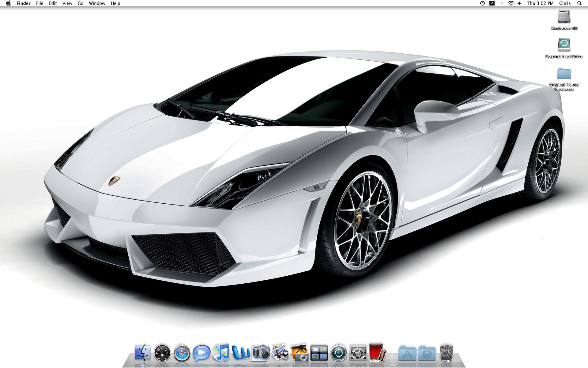Click the Time Machine menu bar icon
Image resolution: width=588 pixels, height=368 pixels.
click(x=482, y=3)
